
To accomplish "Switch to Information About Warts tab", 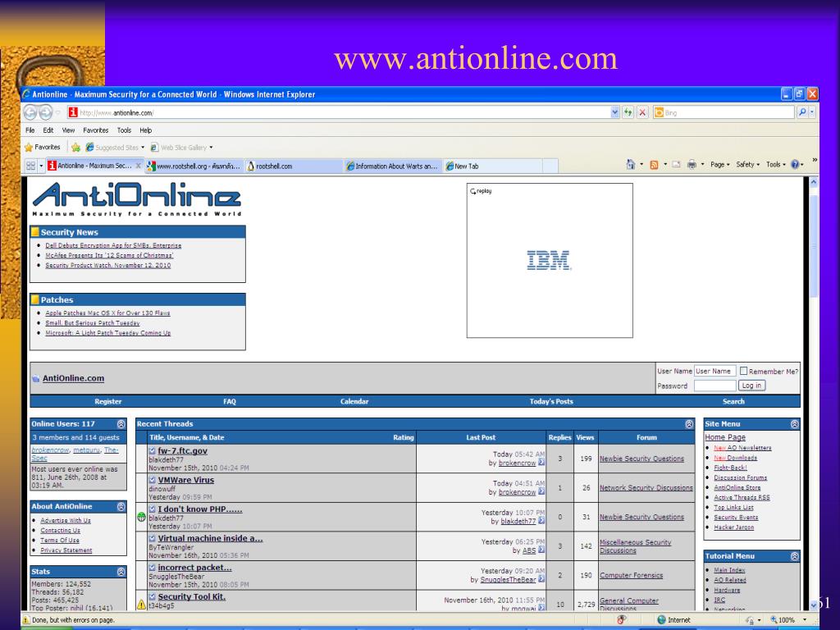I will [393, 166].
